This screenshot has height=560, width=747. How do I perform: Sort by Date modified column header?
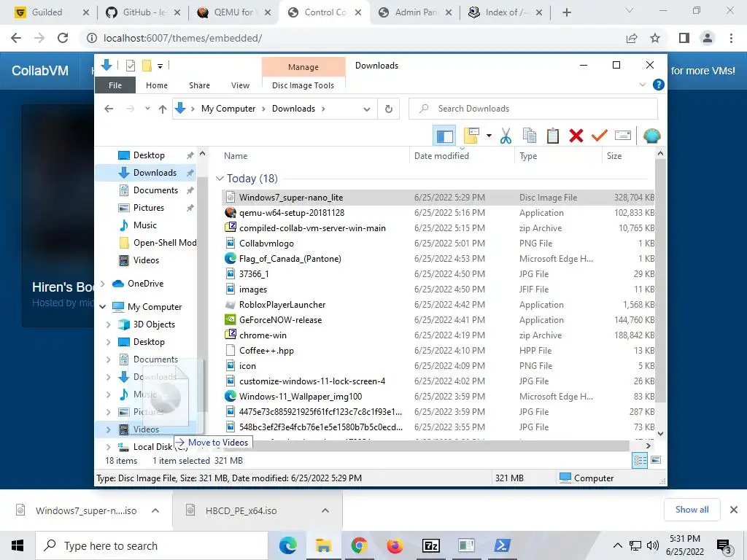441,156
